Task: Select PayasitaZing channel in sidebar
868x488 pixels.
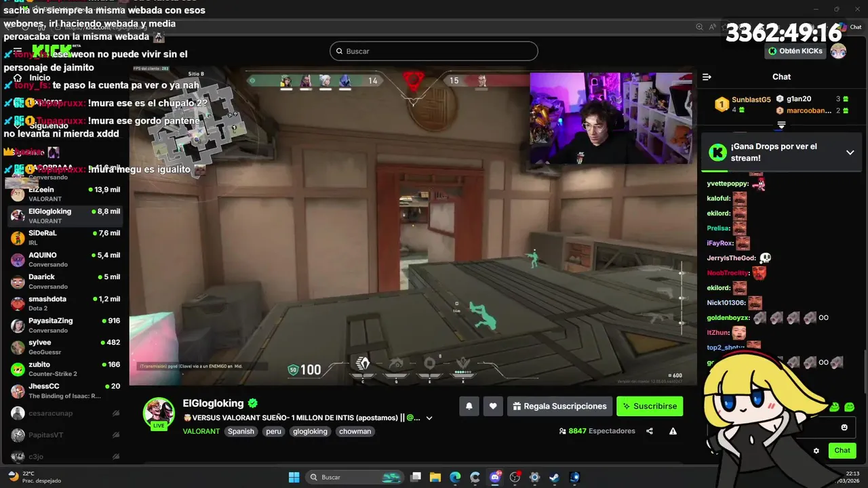Action: [65, 325]
